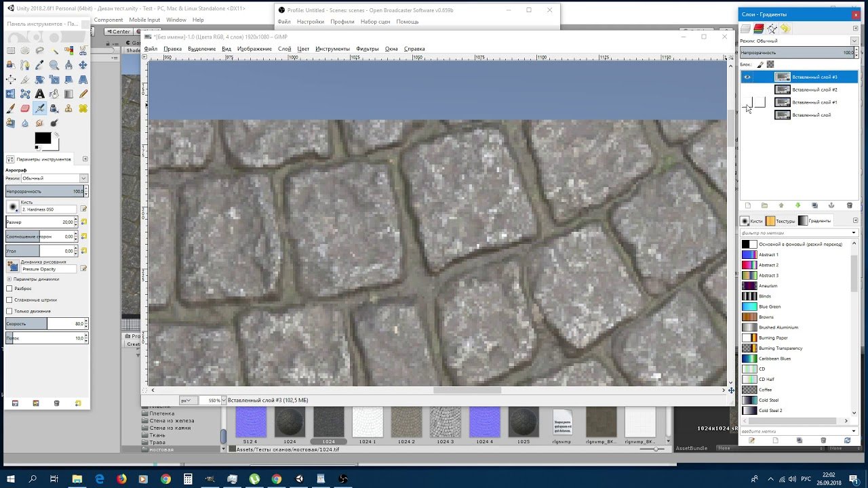Select the Pencil tool
868x488 pixels.
(x=83, y=94)
